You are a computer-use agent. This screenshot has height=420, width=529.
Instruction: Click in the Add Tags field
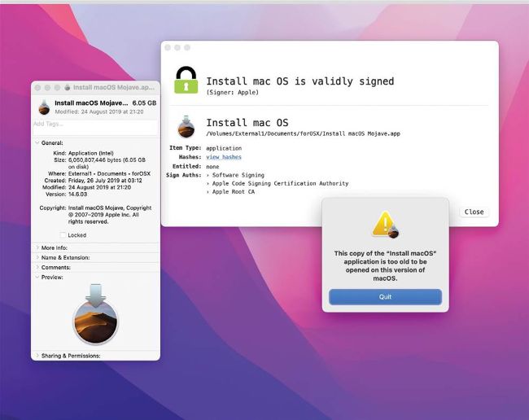94,125
